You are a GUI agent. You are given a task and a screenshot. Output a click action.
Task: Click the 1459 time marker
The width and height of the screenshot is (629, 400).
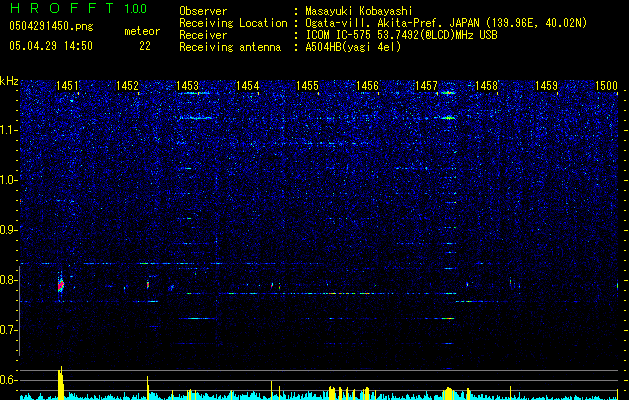tap(547, 86)
